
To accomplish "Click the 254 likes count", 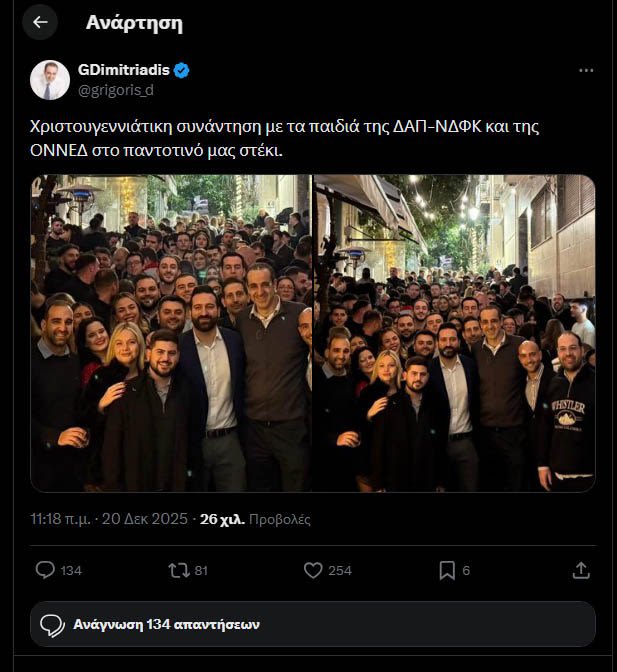I will pos(340,570).
